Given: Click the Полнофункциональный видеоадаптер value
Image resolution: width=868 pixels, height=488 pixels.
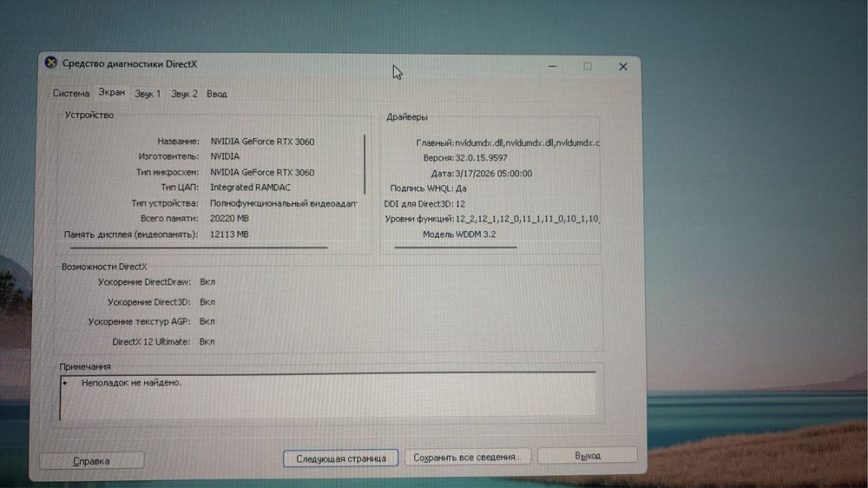Looking at the screenshot, I should click(284, 203).
